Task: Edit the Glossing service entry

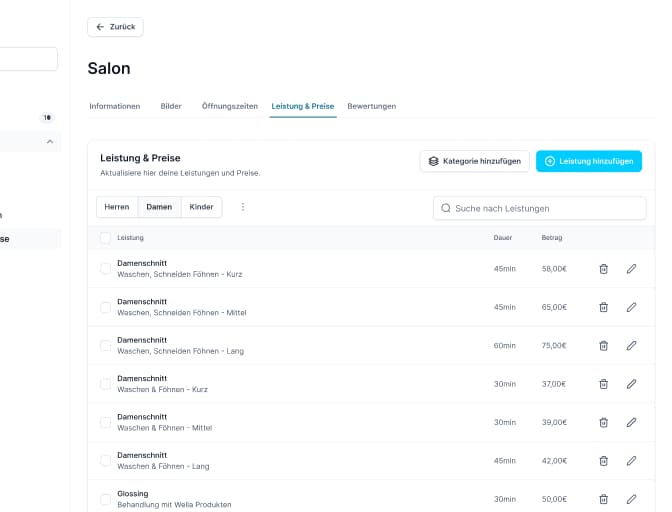Action: (x=631, y=499)
